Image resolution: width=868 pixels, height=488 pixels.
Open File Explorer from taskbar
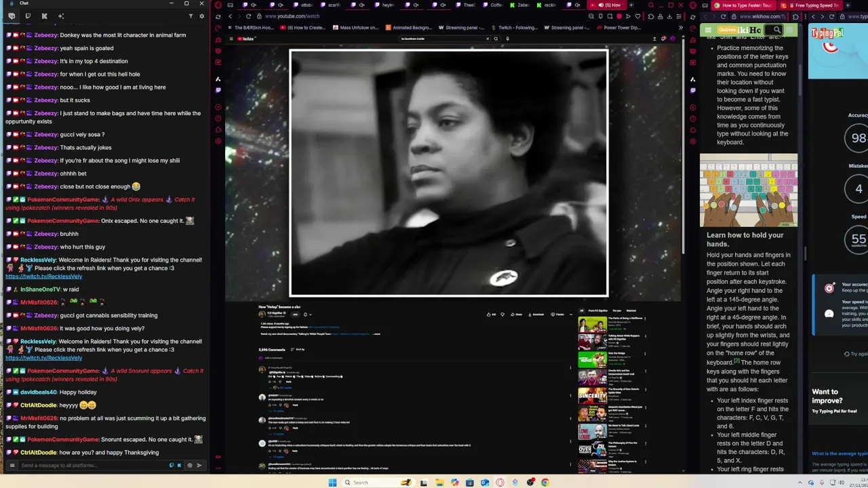[439, 483]
